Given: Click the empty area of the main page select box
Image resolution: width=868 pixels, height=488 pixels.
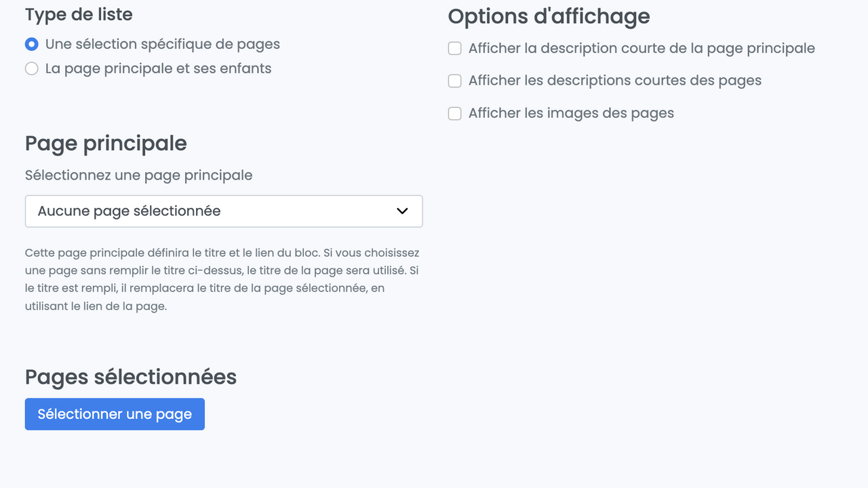Looking at the screenshot, I should pyautogui.click(x=305, y=211).
